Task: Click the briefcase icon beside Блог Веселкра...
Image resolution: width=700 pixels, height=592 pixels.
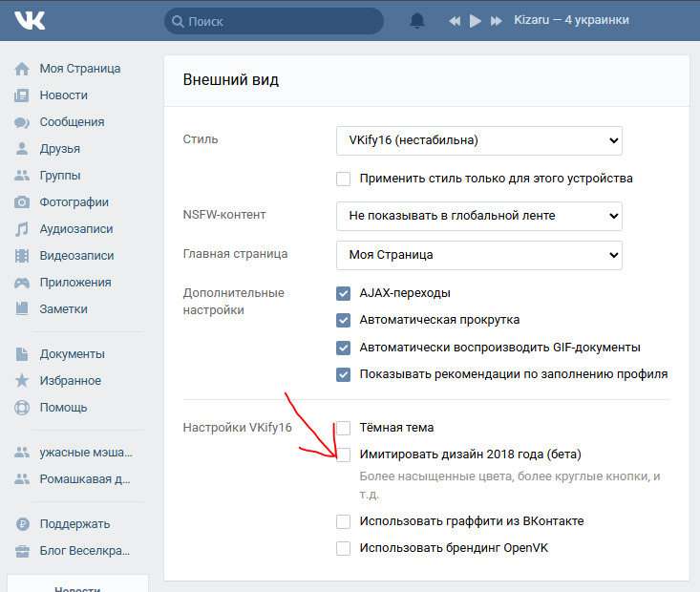Action: click(x=22, y=551)
